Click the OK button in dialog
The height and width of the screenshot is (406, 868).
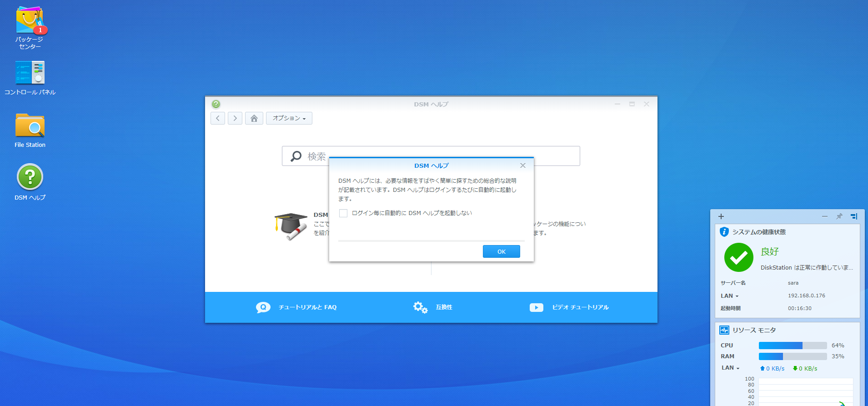[x=502, y=251]
